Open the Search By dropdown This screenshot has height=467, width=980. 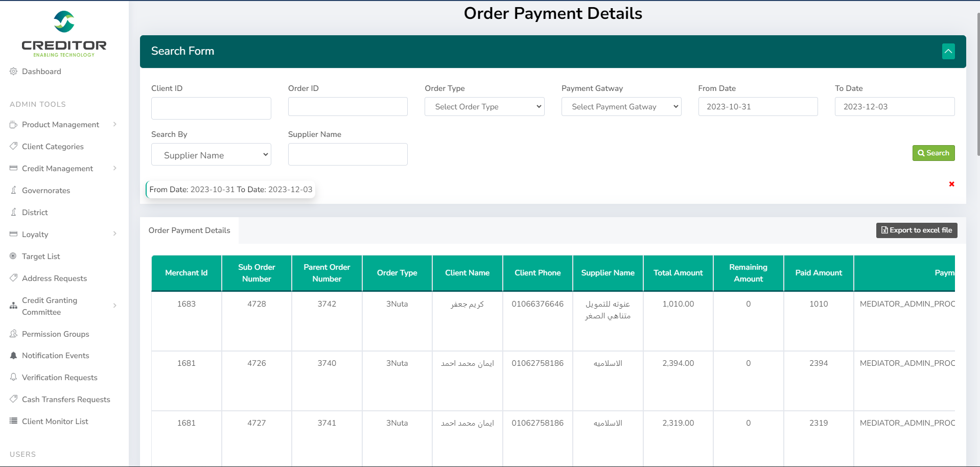click(x=211, y=155)
